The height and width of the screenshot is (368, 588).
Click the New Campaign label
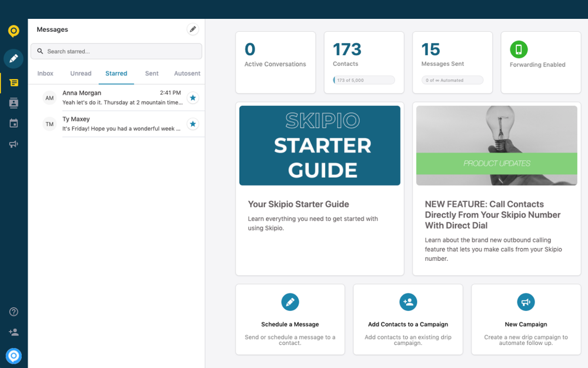[526, 324]
